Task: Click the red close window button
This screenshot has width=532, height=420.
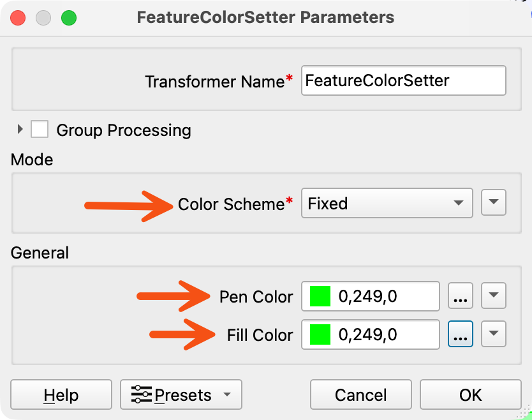Action: (x=18, y=18)
